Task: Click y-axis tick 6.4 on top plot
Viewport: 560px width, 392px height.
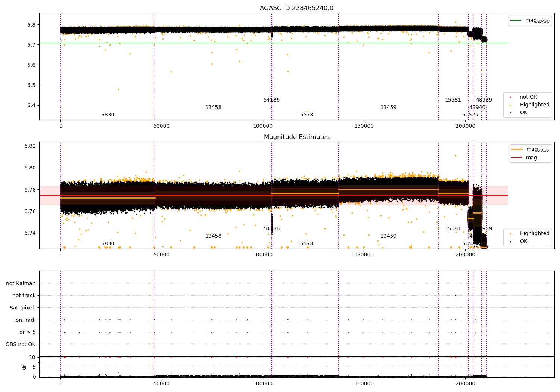Action: (x=31, y=105)
